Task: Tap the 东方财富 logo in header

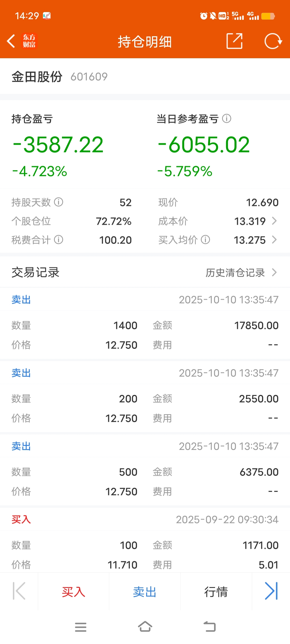Action: (x=29, y=41)
